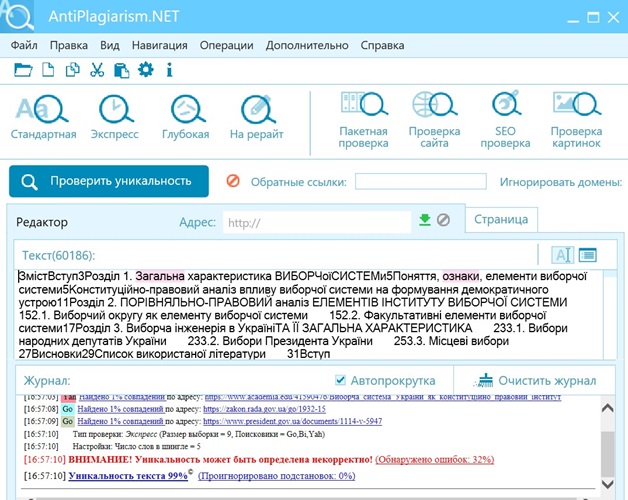Open Проверка сайта tool
This screenshot has width=628, height=500.
(x=434, y=120)
